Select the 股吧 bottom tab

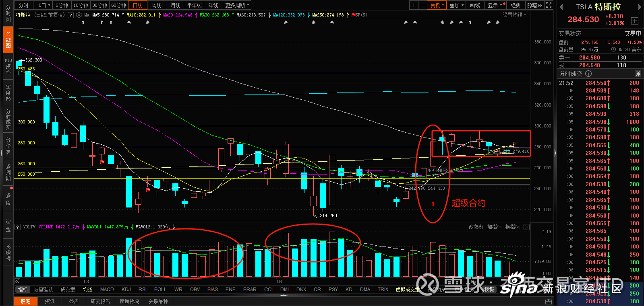point(26,301)
